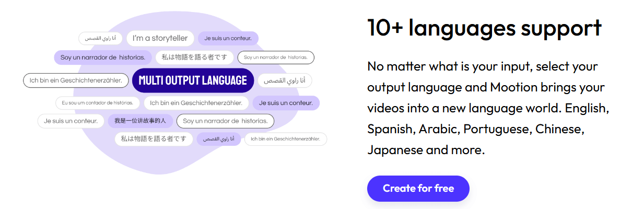Click purple "Je suis un conteur." right of German pill
The height and width of the screenshot is (209, 644).
point(286,103)
